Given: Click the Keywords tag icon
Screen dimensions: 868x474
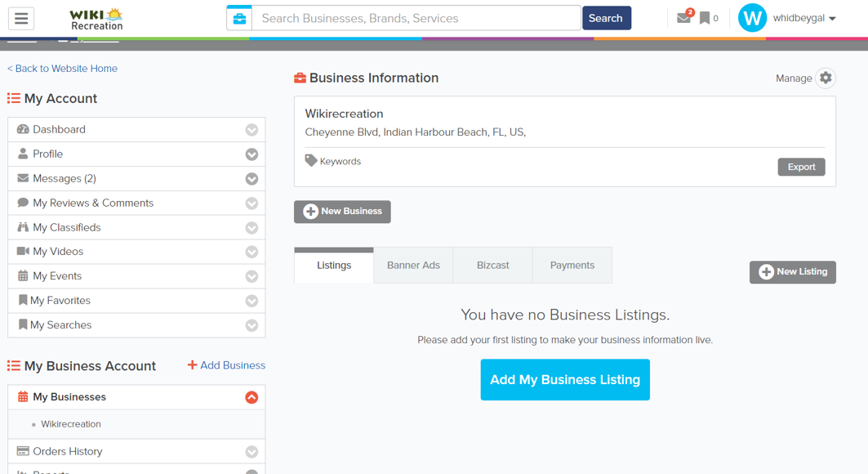Looking at the screenshot, I should [x=311, y=160].
